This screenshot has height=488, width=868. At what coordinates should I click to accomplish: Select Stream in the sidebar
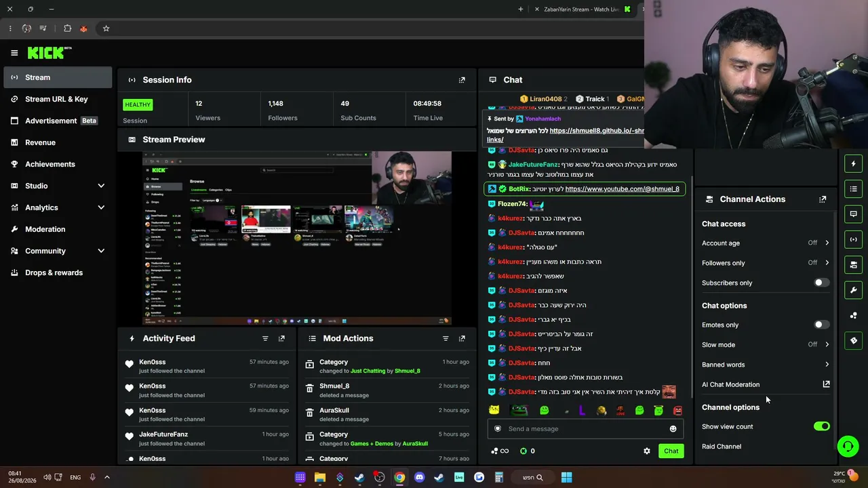58,77
